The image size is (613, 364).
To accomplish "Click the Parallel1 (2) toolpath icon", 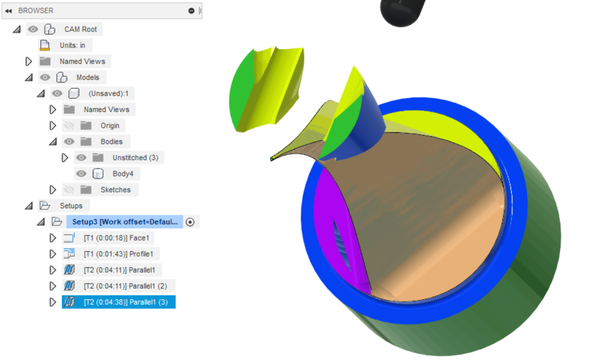I will 69,286.
